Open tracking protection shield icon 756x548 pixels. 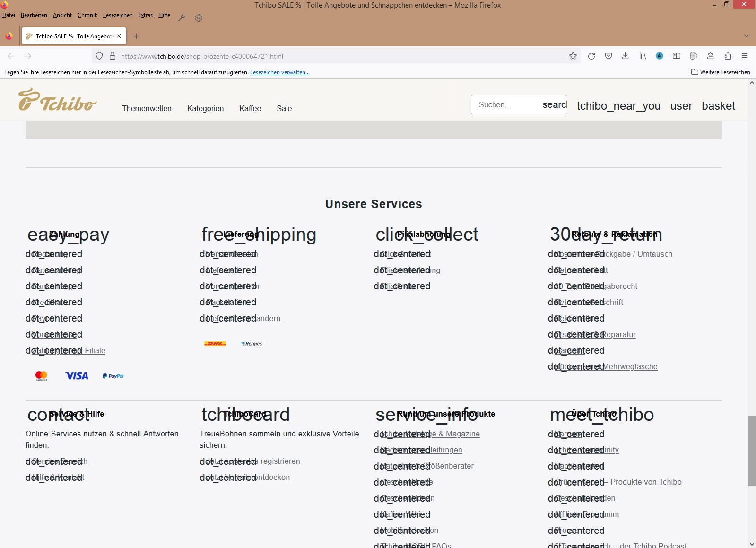click(x=99, y=56)
